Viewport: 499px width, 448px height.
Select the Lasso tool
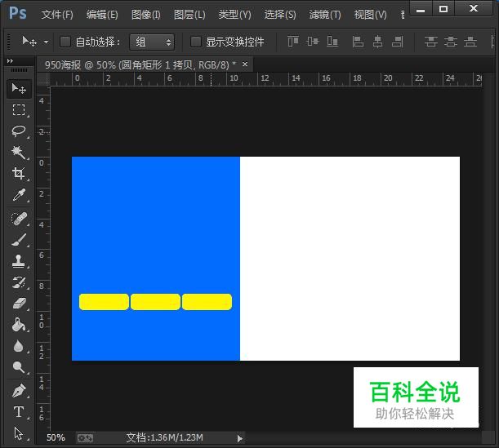click(18, 131)
